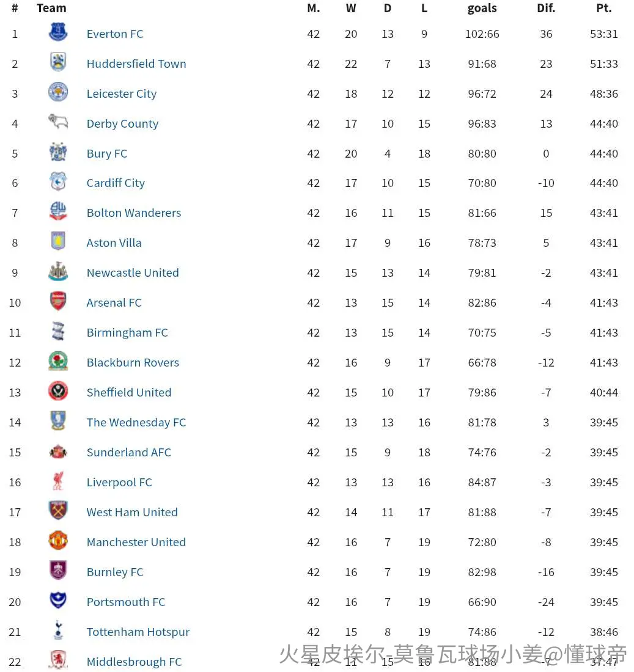
Task: Click the Newcastle United crest icon
Action: click(x=58, y=271)
